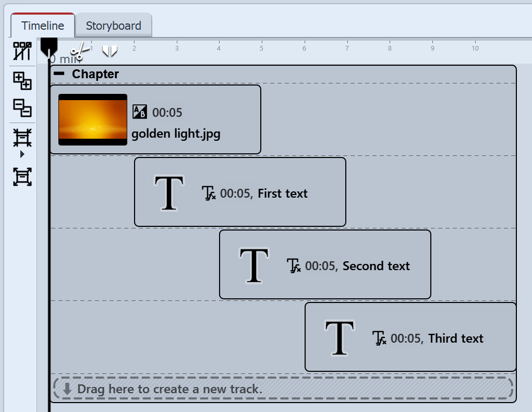
Task: Click the playhead marker at 0 min
Action: pyautogui.click(x=50, y=47)
